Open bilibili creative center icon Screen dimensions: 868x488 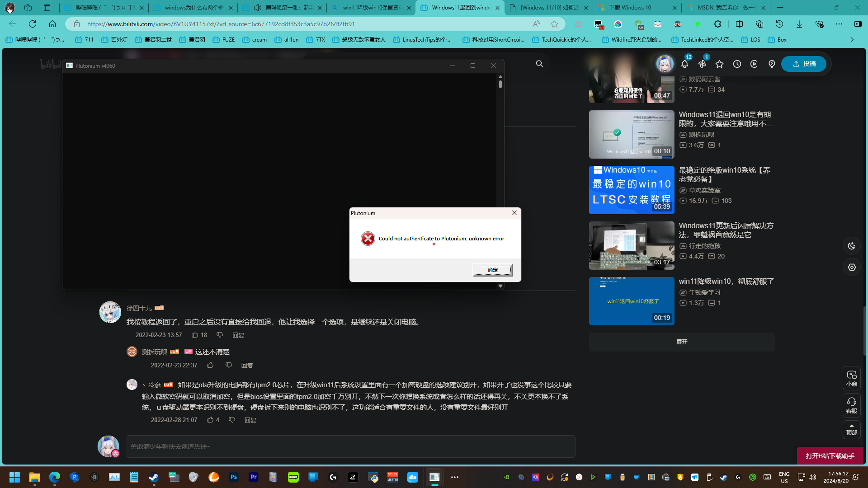click(x=754, y=64)
